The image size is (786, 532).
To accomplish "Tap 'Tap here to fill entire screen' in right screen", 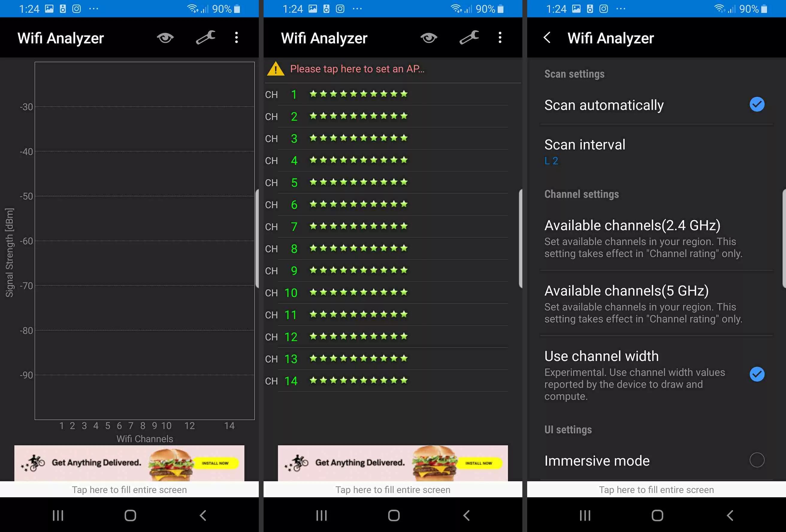I will [656, 489].
